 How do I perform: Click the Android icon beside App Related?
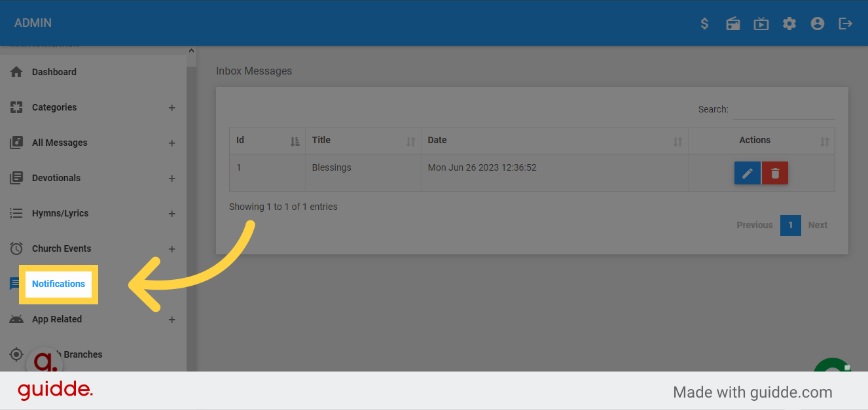tap(16, 318)
